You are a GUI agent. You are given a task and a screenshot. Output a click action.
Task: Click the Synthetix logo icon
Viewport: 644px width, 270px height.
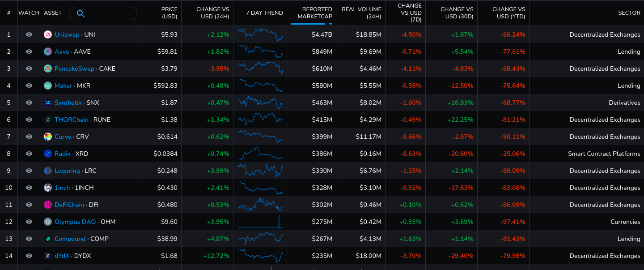[x=48, y=103]
